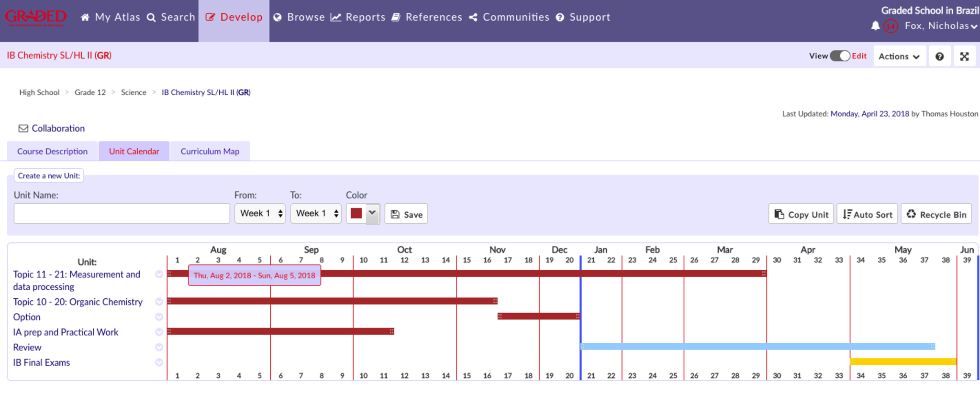Viewport: 980px width, 405px height.
Task: Click circle icon beside Organic Chemistry unit
Action: click(159, 302)
